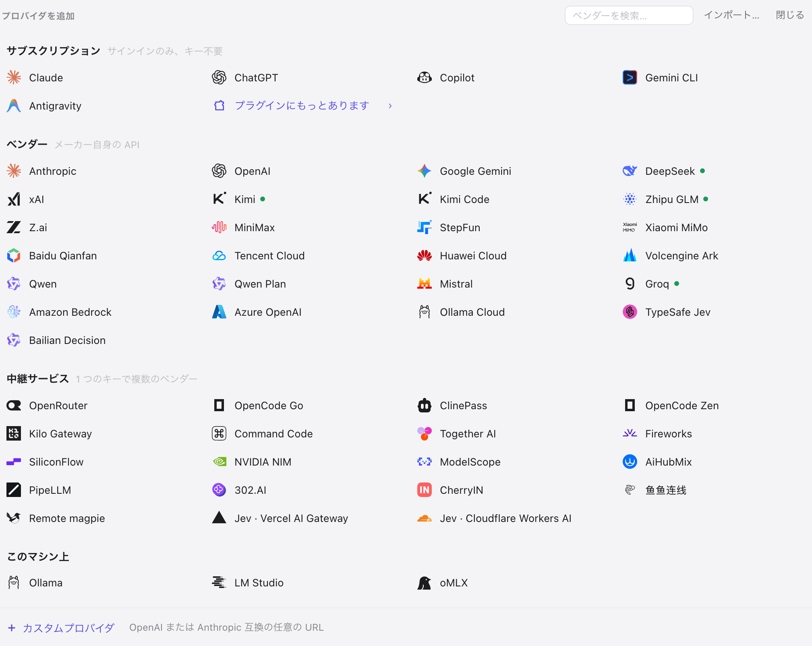Select the OpenRouter icon
Viewport: 812px width, 646px height.
14,405
